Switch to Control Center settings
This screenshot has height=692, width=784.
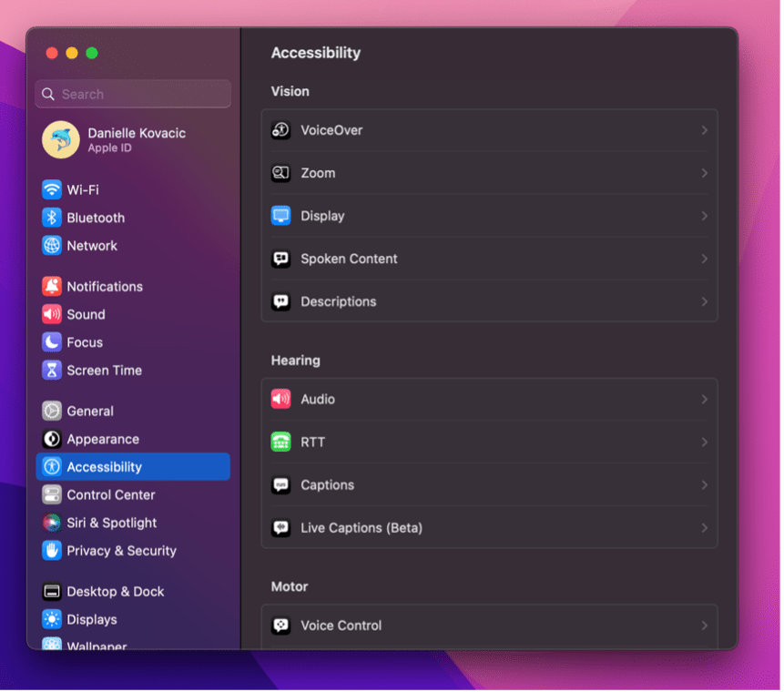111,494
